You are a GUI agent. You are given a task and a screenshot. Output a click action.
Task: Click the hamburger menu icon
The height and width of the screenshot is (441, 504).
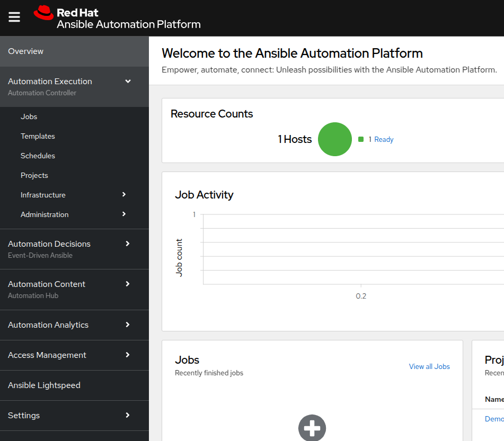14,17
